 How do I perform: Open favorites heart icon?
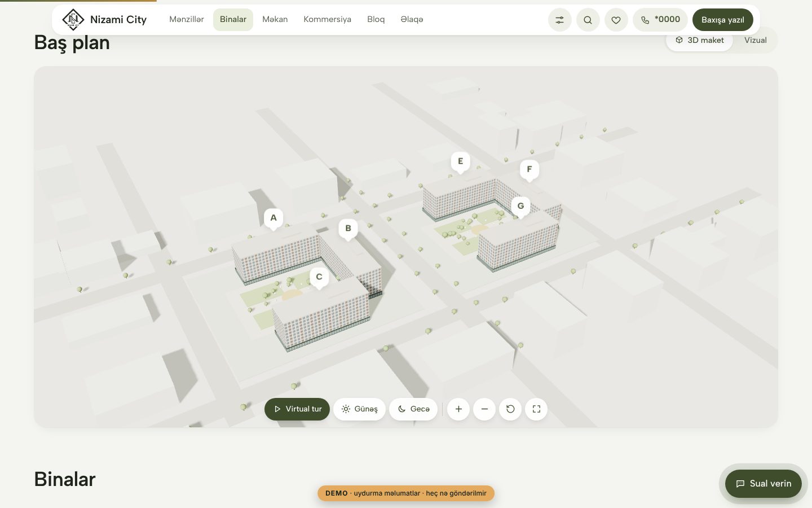click(x=616, y=20)
